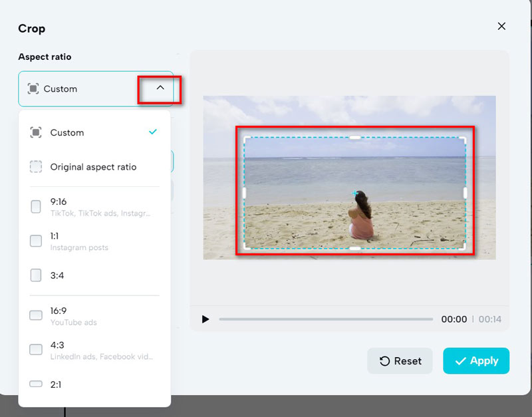Click the right-side crop handle
Viewport: 532px width, 417px height.
pyautogui.click(x=465, y=193)
